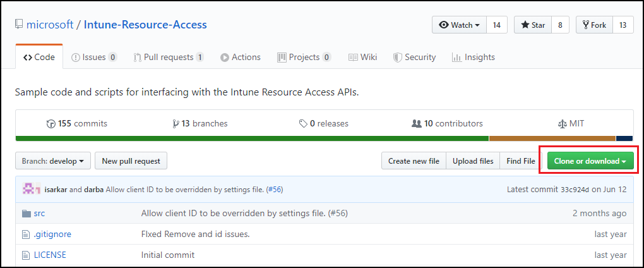Open the Watch dropdown

[460, 25]
